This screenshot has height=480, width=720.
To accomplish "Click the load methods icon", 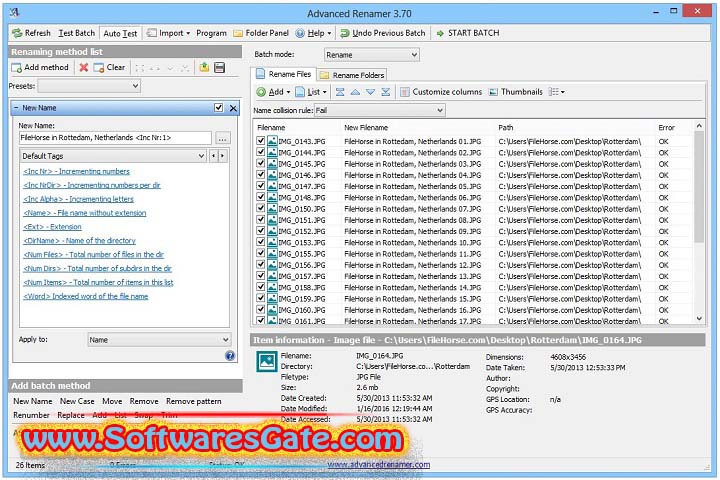I will pos(204,68).
